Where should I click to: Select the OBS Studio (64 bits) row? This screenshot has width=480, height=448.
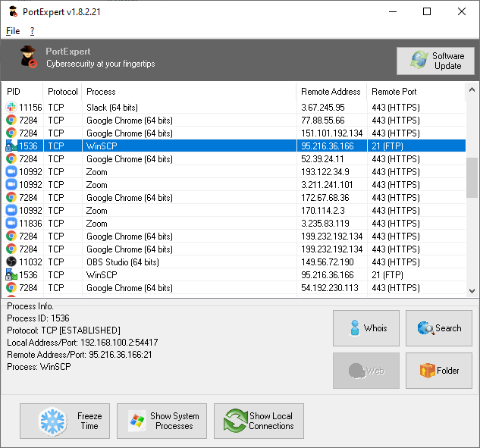pos(234,262)
